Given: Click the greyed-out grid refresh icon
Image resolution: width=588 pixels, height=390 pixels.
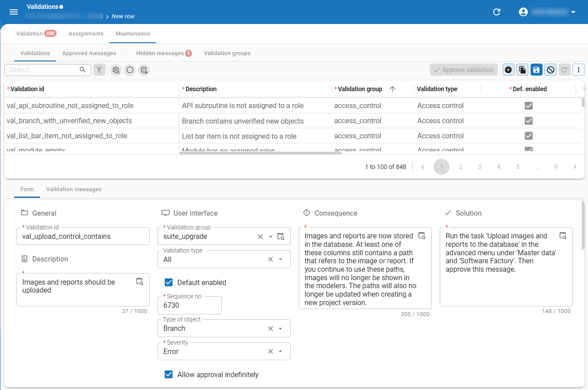Looking at the screenshot, I should pos(564,70).
